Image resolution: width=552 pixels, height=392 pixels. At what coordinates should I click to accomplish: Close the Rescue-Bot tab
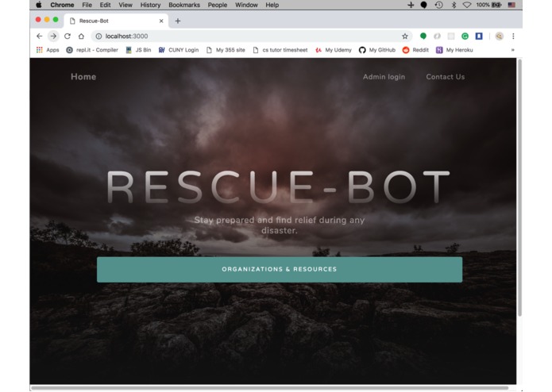click(161, 21)
